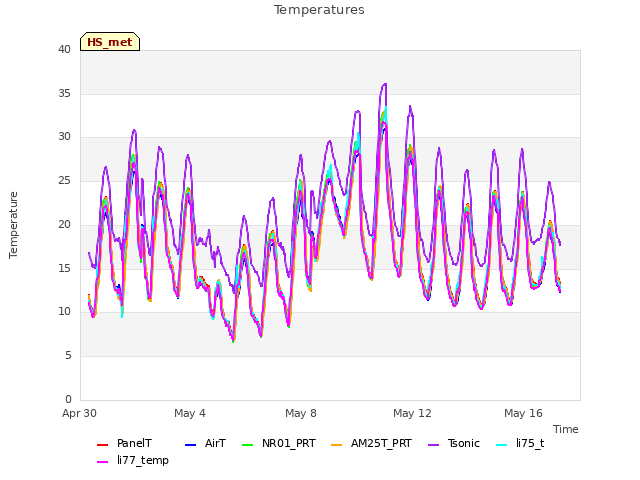This screenshot has width=640, height=480.
Task: Click the orange AM25T_PRT legend color marker
Action: coord(337,444)
